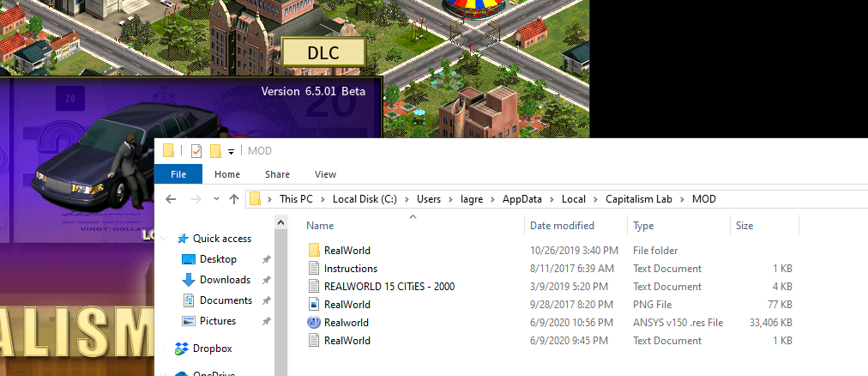Click the Pictures icon in navigation pane
The image size is (868, 376).
189,320
